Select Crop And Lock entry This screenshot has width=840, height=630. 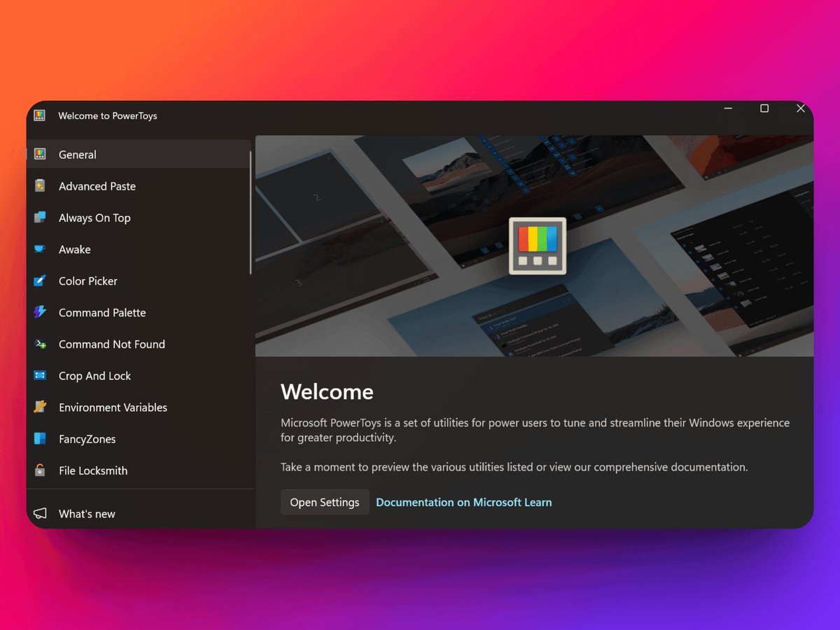point(139,376)
